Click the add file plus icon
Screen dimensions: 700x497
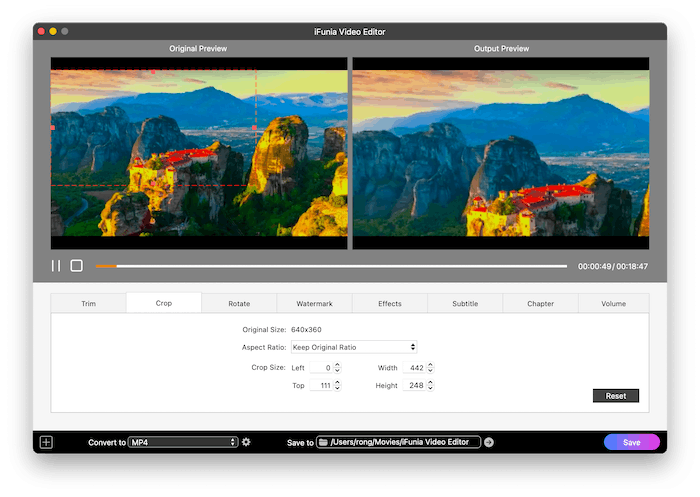[46, 442]
